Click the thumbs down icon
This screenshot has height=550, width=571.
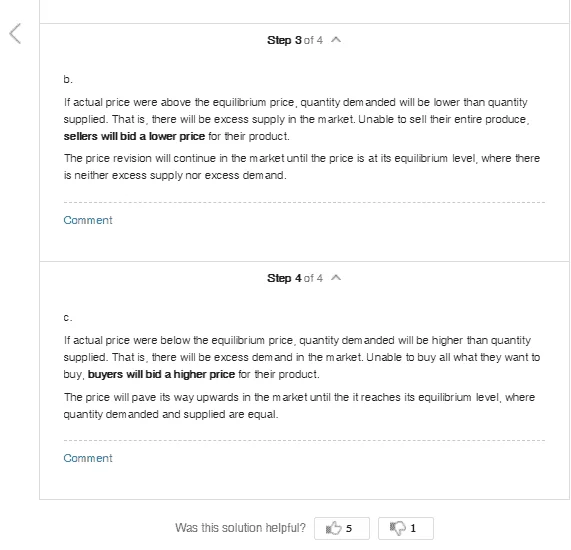398,528
